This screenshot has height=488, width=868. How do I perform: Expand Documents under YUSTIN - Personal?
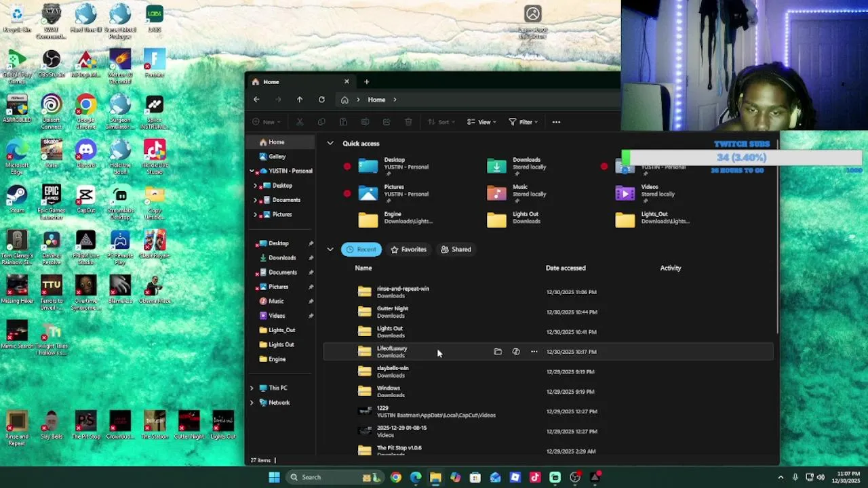(x=256, y=200)
